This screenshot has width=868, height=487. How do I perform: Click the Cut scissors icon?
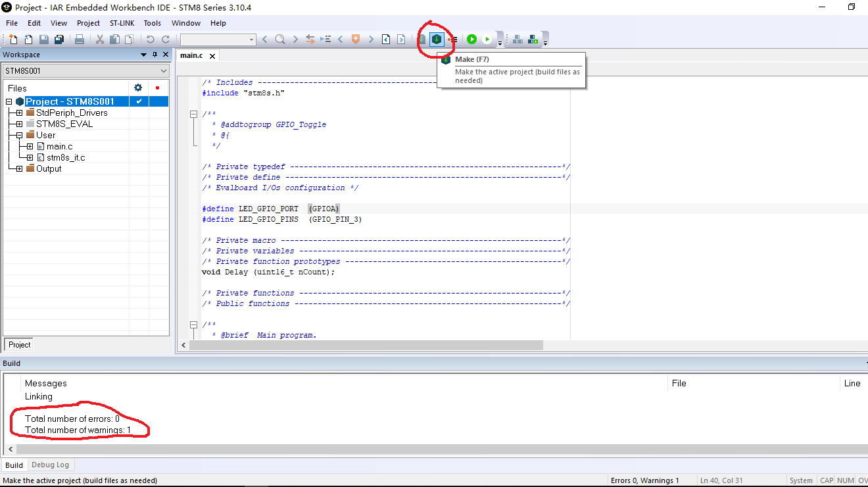[x=100, y=39]
